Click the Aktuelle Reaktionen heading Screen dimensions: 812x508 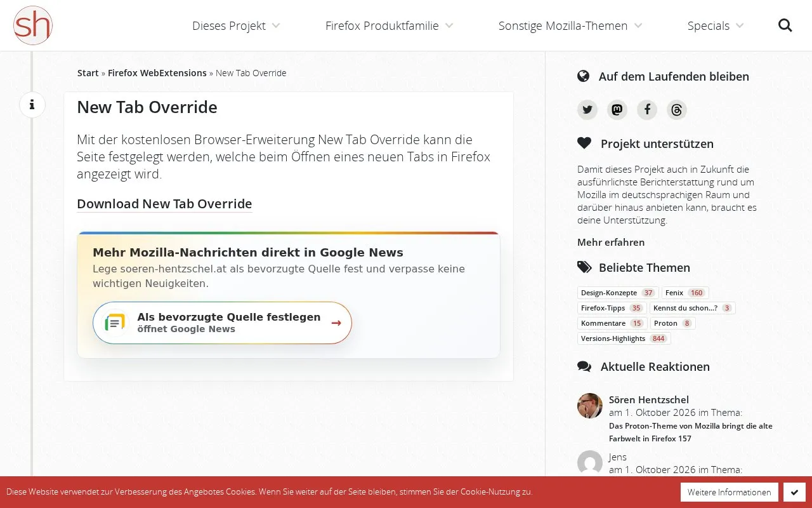[x=655, y=366]
